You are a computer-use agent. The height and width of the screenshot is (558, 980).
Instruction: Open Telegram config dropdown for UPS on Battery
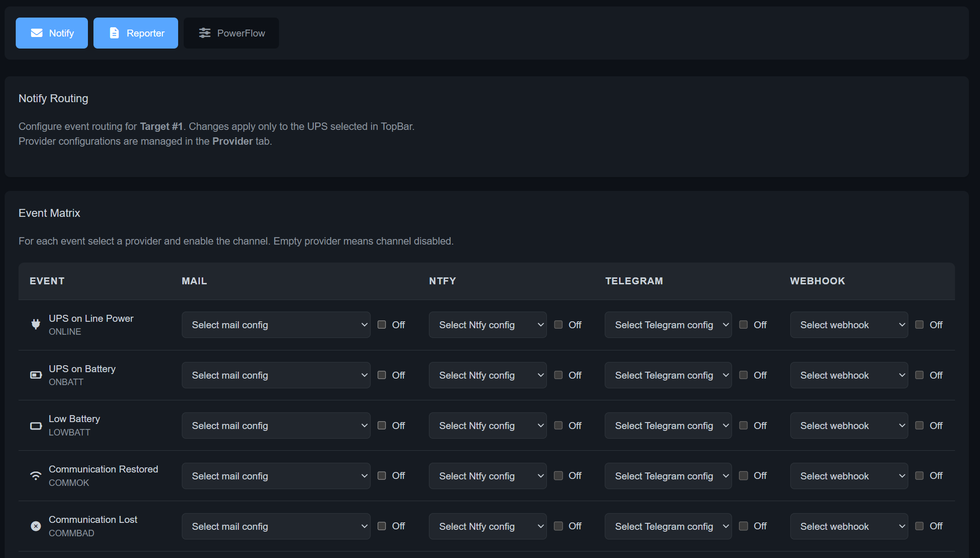(x=668, y=375)
